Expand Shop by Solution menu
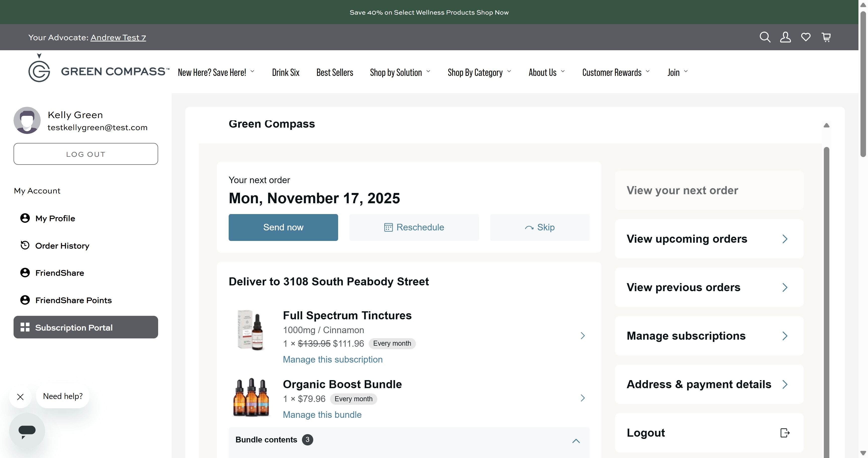868x458 pixels. [x=400, y=72]
